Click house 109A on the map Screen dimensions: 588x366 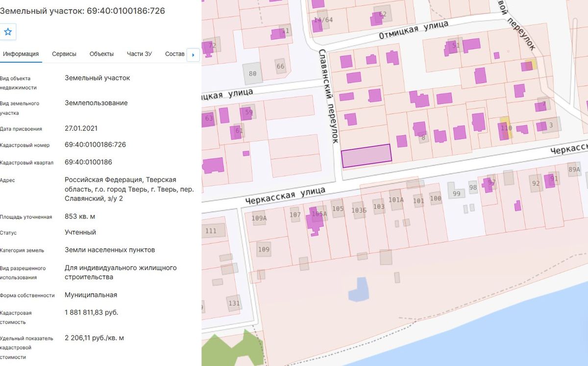259,218
